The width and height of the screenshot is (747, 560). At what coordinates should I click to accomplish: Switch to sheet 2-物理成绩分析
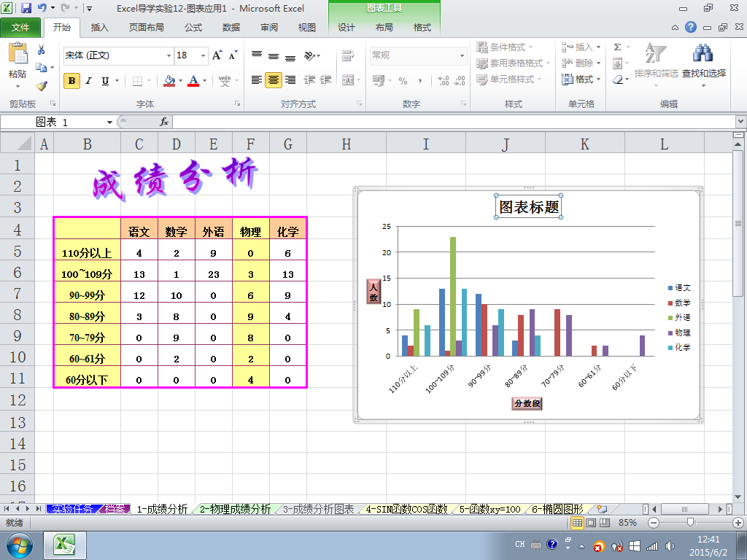click(235, 509)
